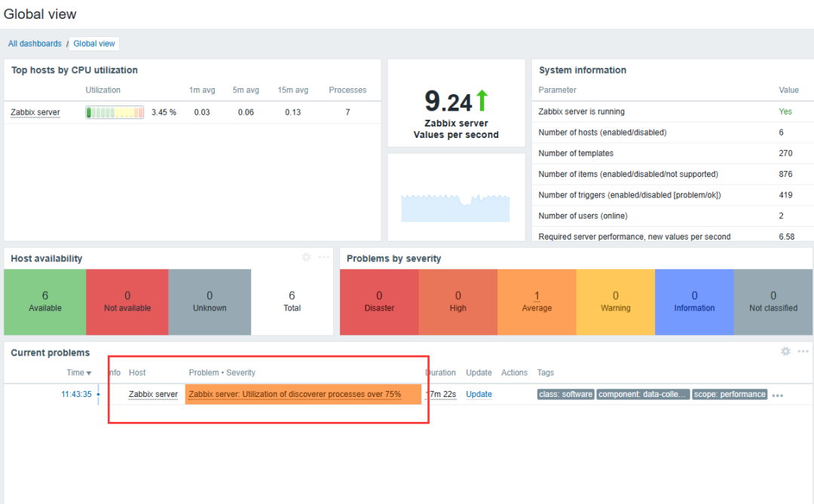Screen dimensions: 814x504
Task: Click the 876 items value
Action: tap(785, 174)
